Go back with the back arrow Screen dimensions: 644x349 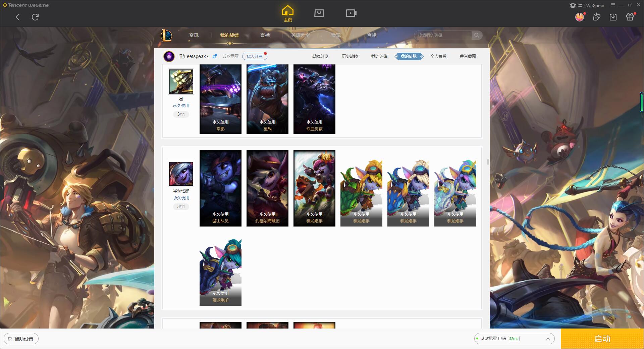tap(18, 17)
